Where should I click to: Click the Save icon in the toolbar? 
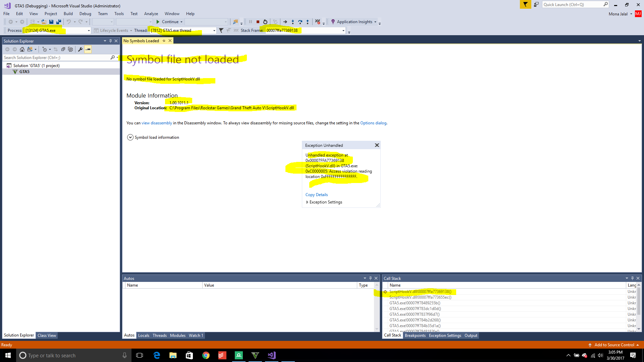tap(51, 22)
